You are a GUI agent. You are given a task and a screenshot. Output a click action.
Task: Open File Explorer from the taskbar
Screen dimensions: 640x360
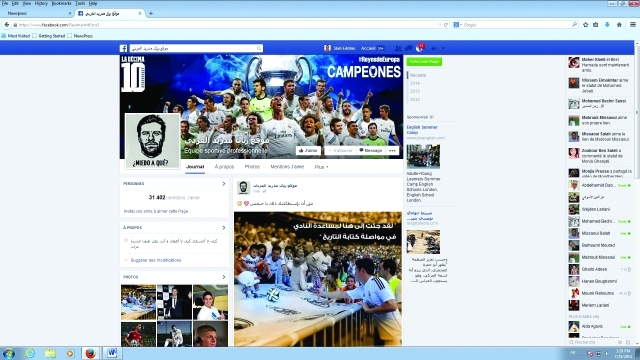(x=50, y=353)
